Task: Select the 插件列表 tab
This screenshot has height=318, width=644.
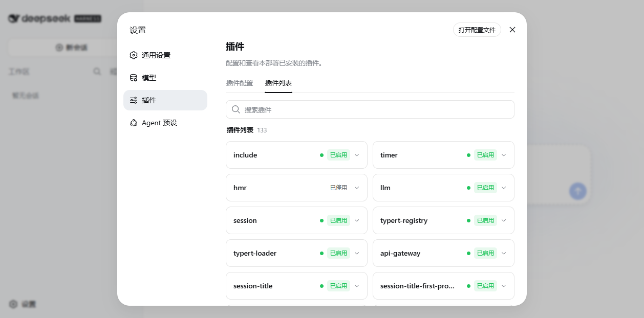Action: click(278, 83)
